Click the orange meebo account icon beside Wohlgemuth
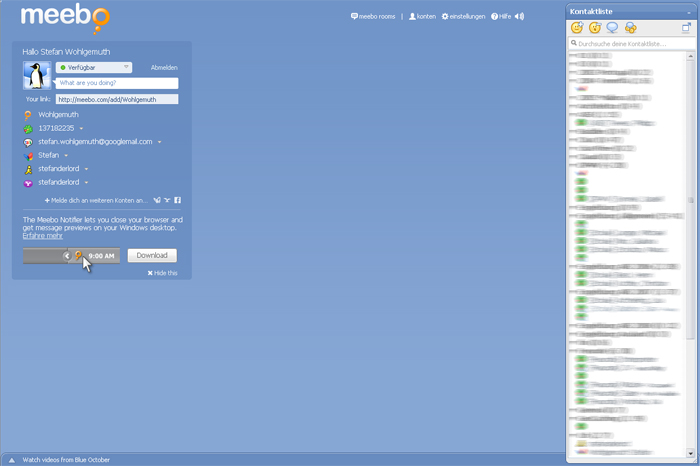This screenshot has height=466, width=700. pos(28,115)
